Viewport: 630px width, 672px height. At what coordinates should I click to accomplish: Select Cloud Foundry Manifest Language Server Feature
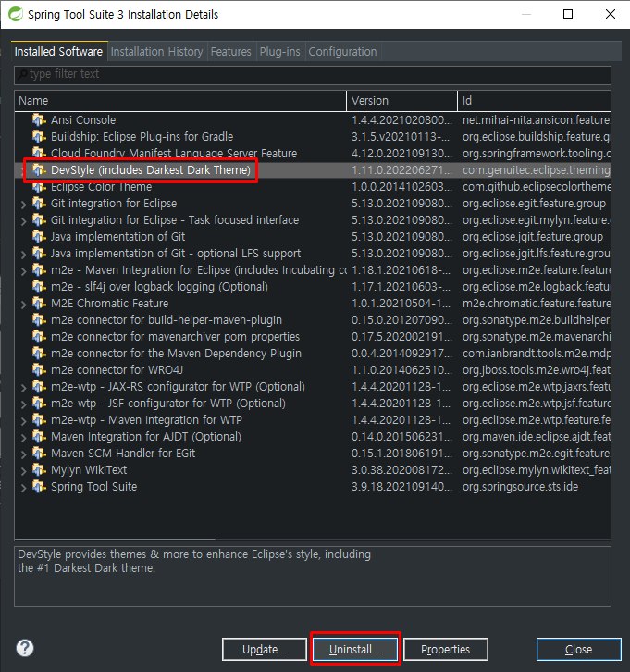[x=174, y=154]
